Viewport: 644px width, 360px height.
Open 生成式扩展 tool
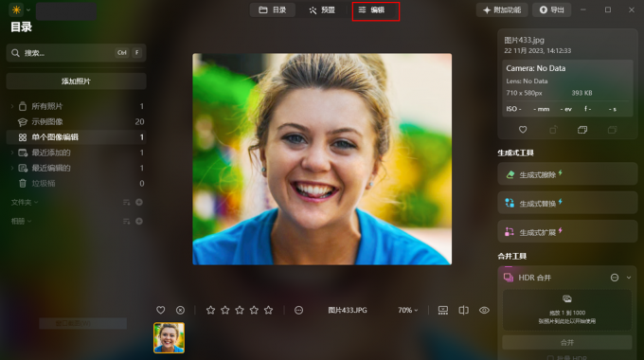(x=567, y=231)
